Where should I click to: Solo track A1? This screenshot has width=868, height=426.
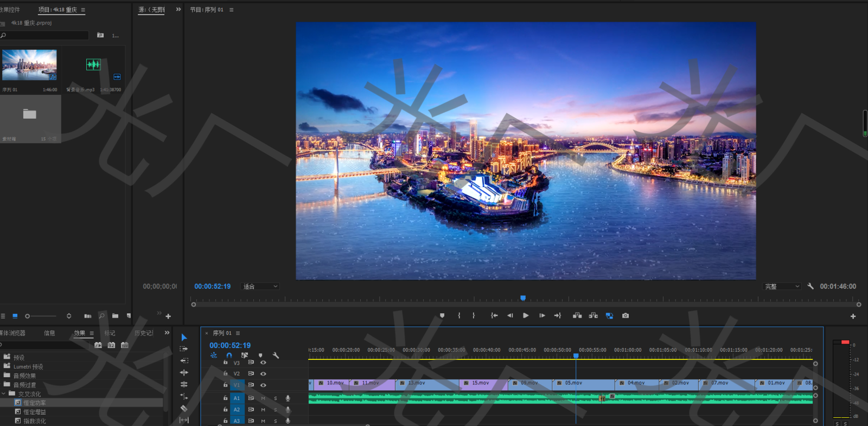coord(276,398)
